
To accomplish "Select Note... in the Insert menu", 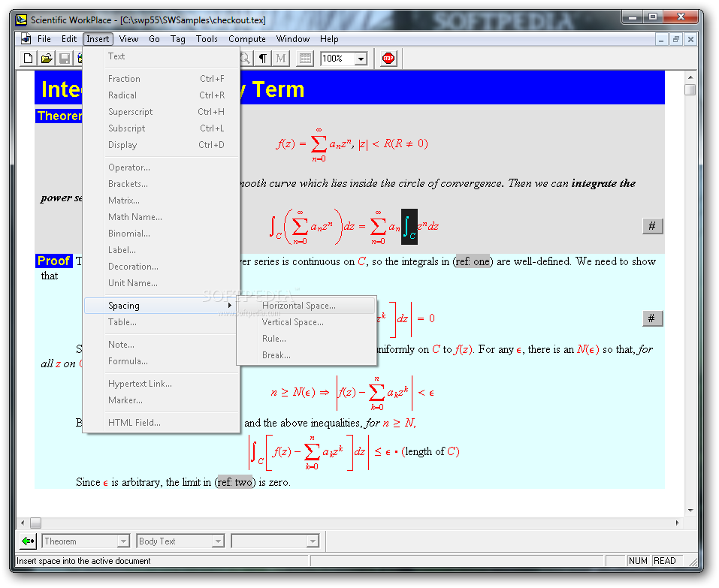I will (162, 345).
